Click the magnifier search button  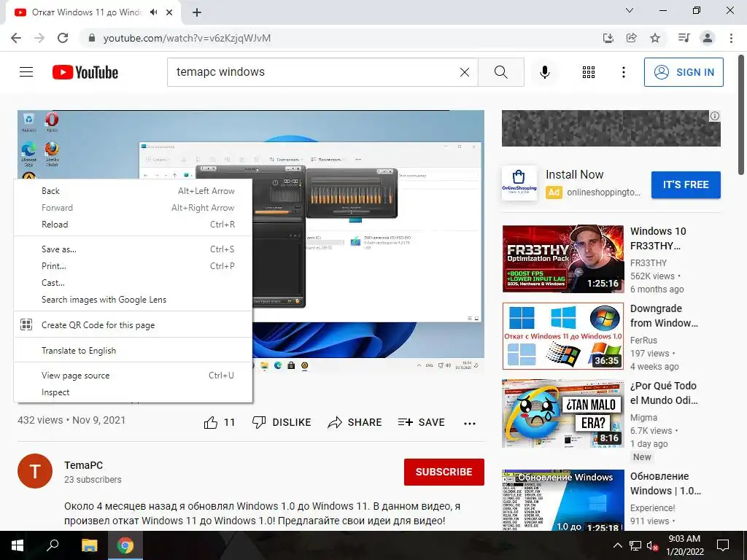click(x=500, y=72)
